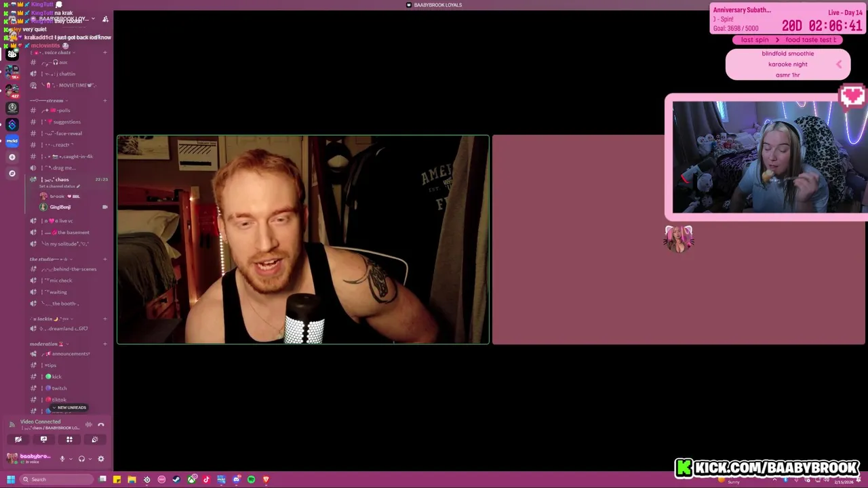Open TikTok from the taskbar
Viewport: 868px width, 488px height.
point(206,479)
